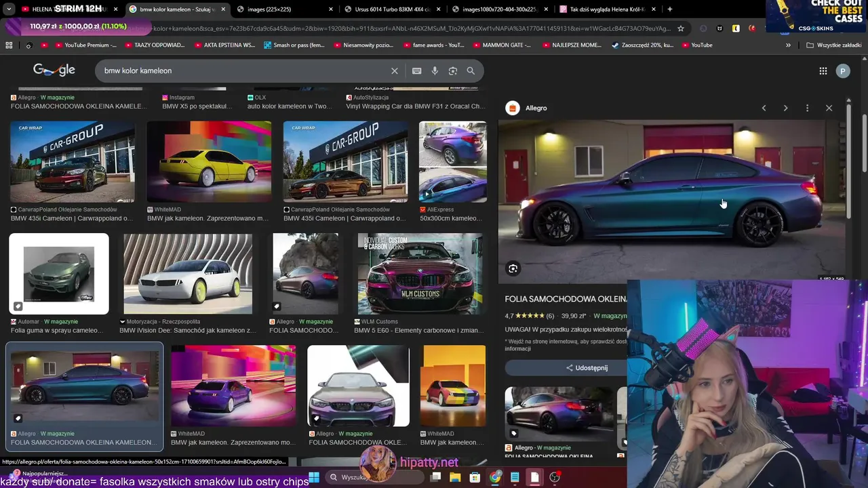Bookmark this page with the star icon
Viewport: 868px width, 488px height.
click(681, 28)
